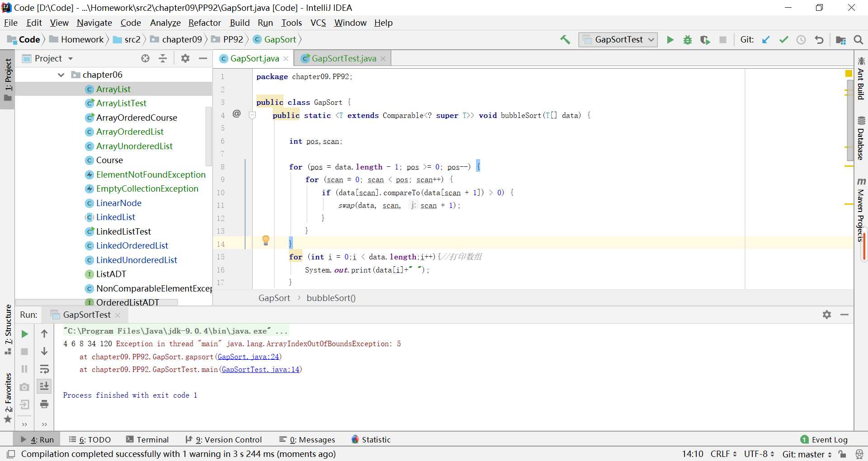
Task: Dump threads camera icon in Run panel
Action: (x=24, y=387)
